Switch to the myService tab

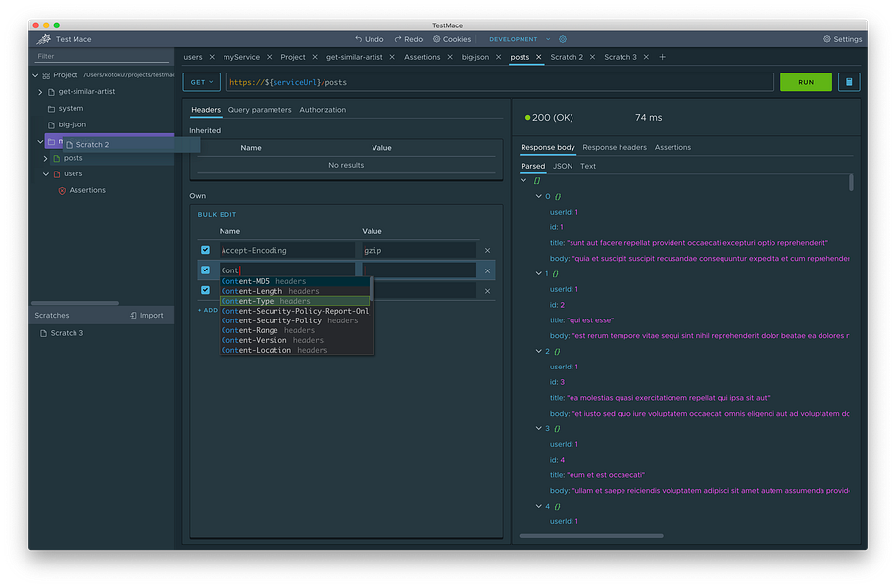point(241,57)
